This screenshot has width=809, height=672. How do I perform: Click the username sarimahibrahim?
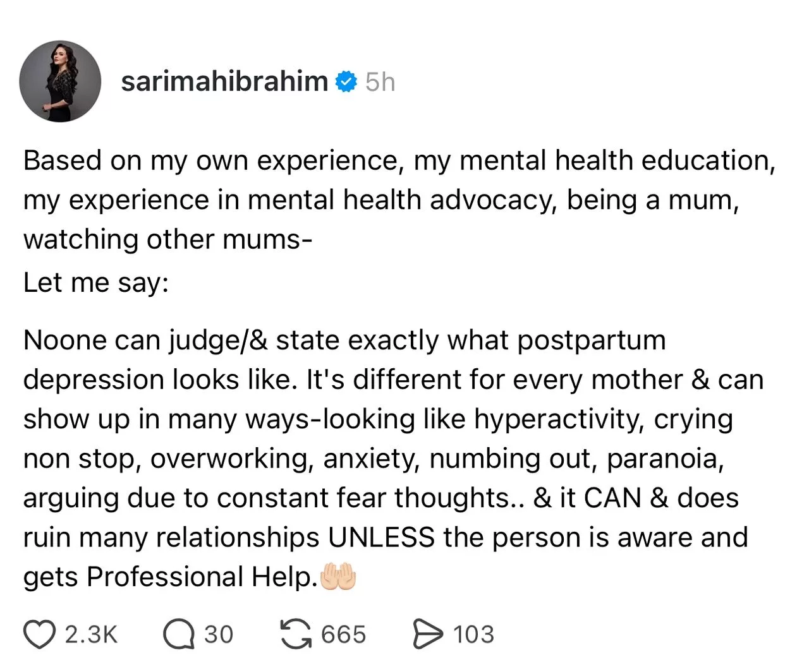tap(226, 81)
